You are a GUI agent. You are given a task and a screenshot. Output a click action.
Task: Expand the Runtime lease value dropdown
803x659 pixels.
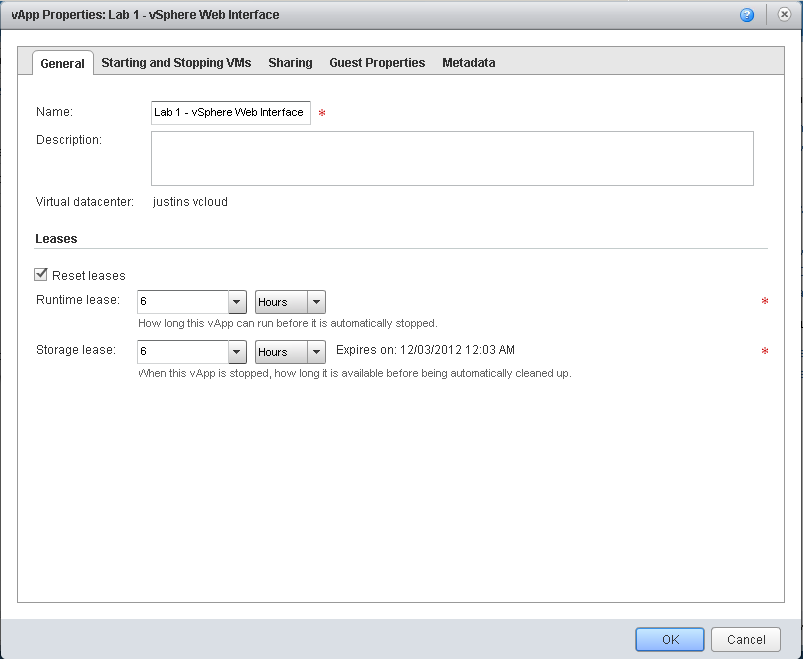237,302
